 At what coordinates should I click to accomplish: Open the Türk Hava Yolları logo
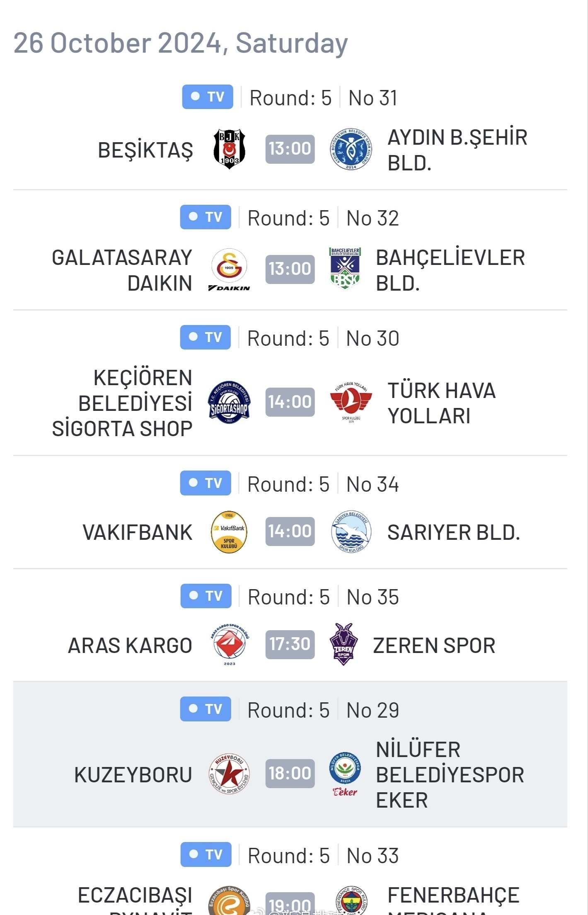point(351,401)
